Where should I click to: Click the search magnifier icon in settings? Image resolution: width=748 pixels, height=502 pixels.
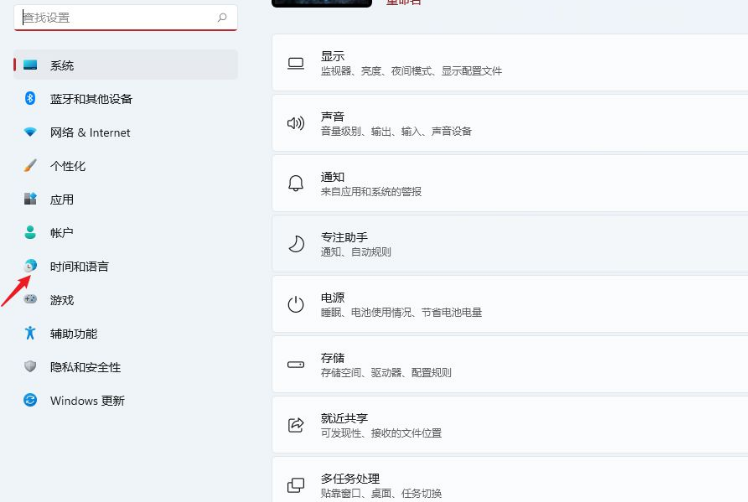pos(222,18)
